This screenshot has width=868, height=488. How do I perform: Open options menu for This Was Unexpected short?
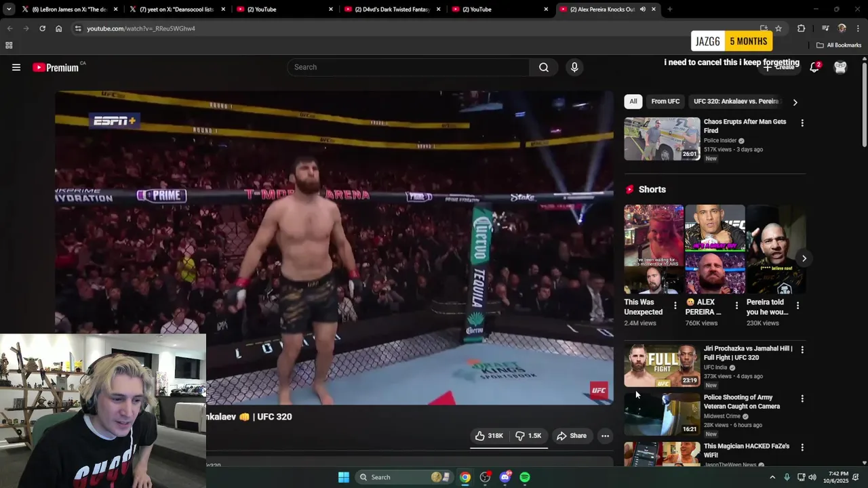(x=675, y=306)
